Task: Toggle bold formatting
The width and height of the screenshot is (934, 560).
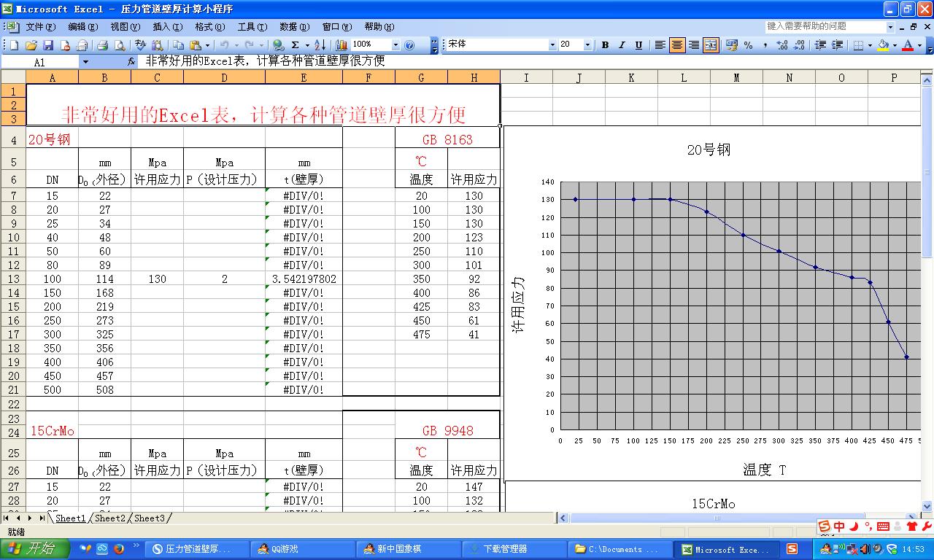Action: [605, 45]
